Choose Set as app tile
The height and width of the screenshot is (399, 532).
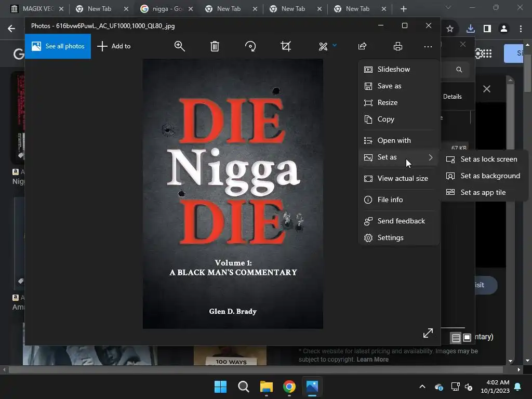[x=484, y=192]
